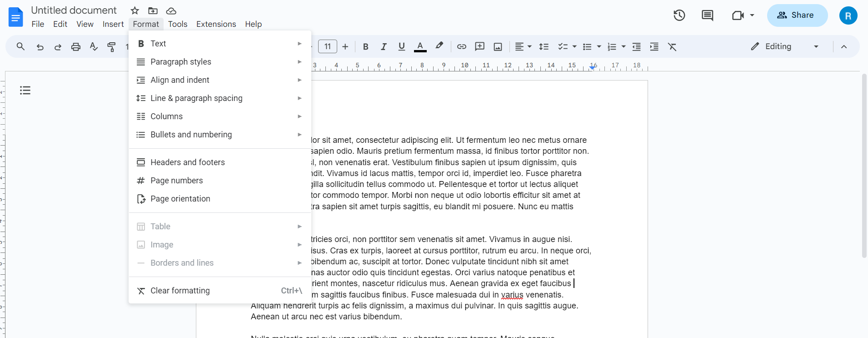
Task: Close the open Format menu
Action: click(146, 24)
